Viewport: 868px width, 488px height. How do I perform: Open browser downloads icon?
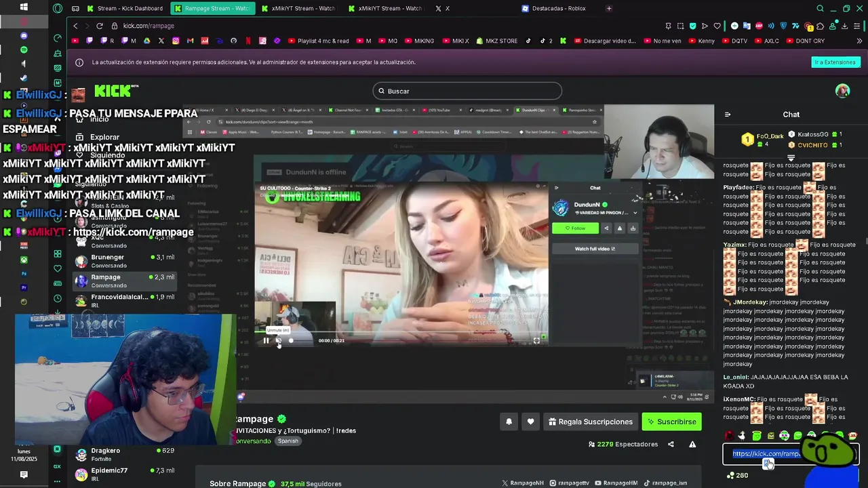pos(844,26)
